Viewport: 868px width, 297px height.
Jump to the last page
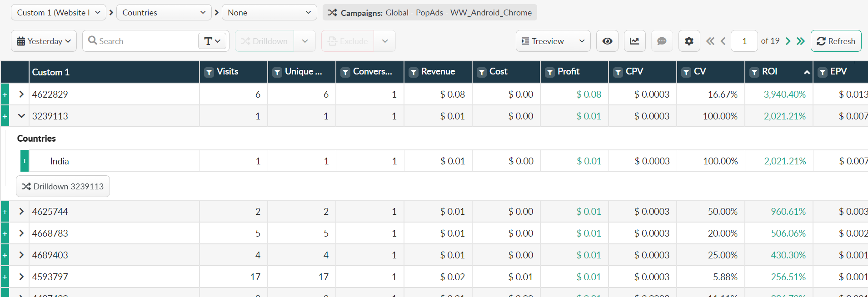click(801, 41)
